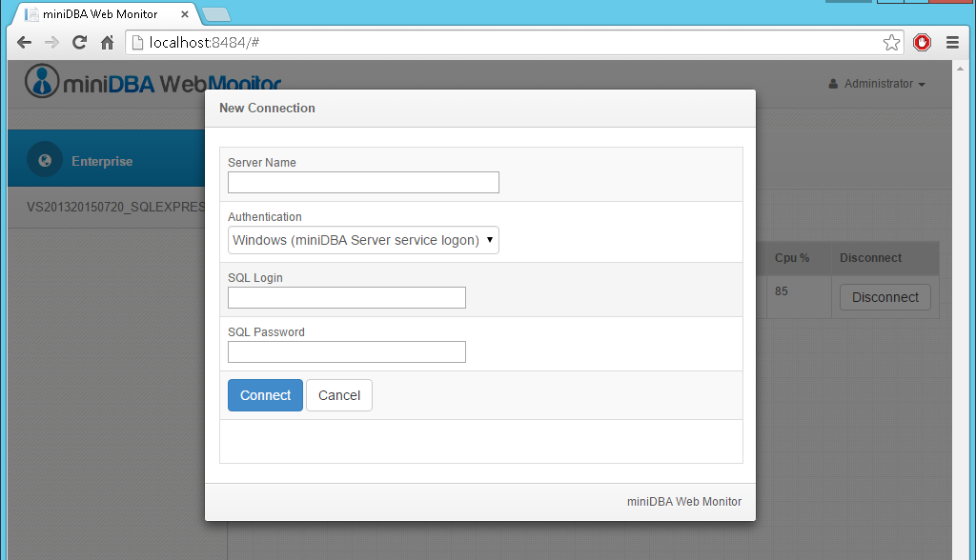Open the Authentication dropdown
Viewport: 976px width, 560px height.
(363, 240)
